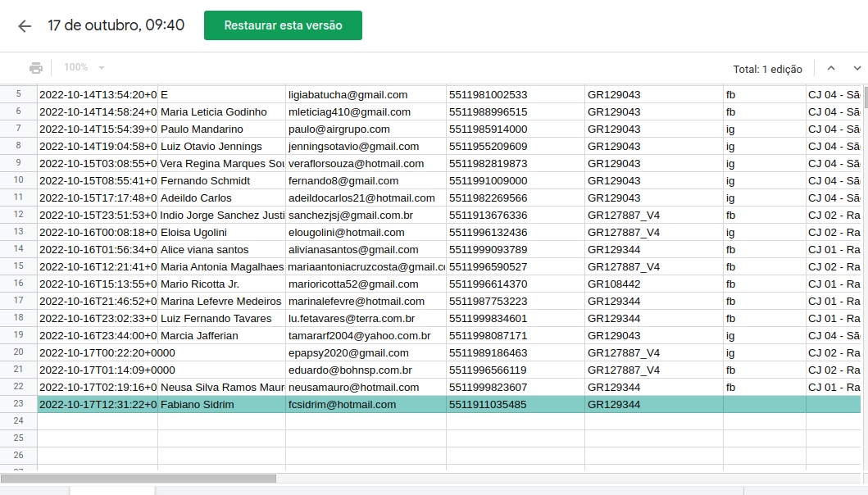
Task: Click cell veraflorsouza@hotmail.com
Action: point(366,163)
